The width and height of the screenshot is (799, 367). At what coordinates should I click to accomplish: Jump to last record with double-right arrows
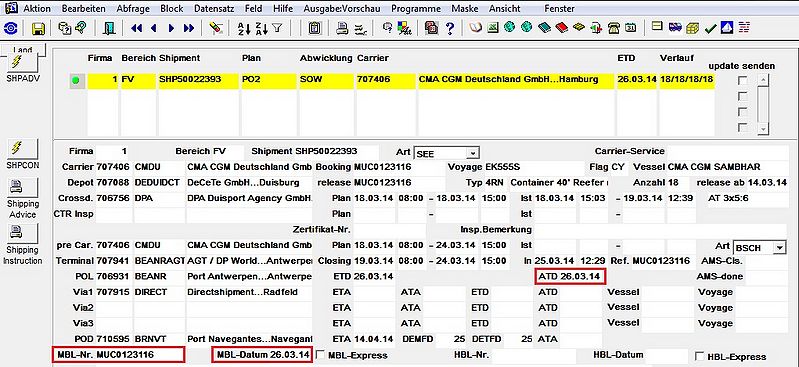(189, 29)
